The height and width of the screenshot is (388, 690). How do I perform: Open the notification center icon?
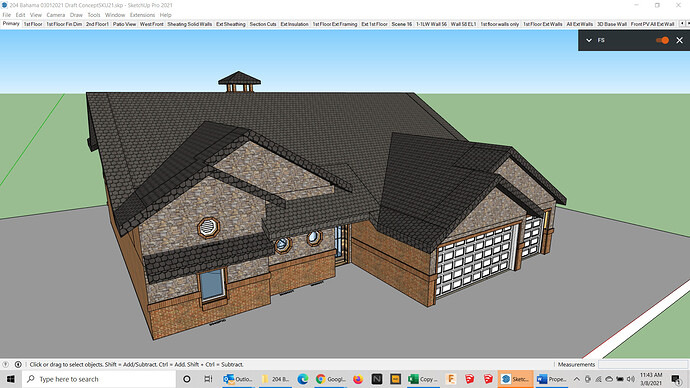[x=676, y=379]
